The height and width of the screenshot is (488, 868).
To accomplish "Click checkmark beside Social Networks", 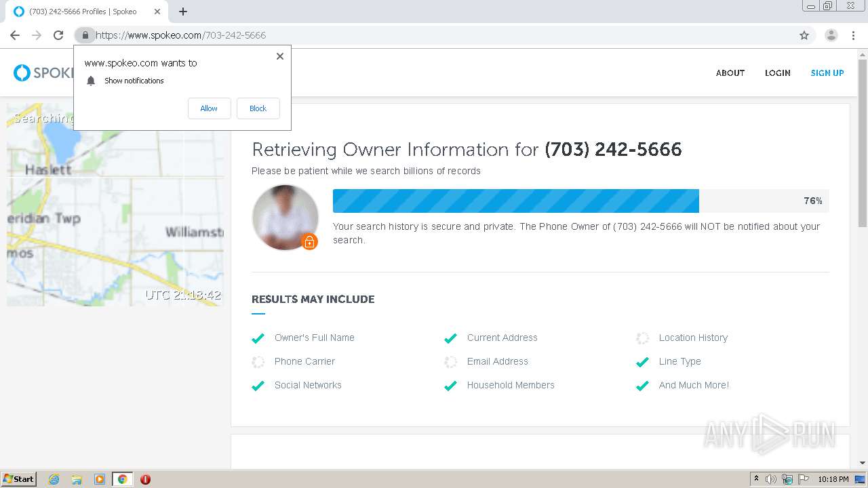I will click(258, 386).
